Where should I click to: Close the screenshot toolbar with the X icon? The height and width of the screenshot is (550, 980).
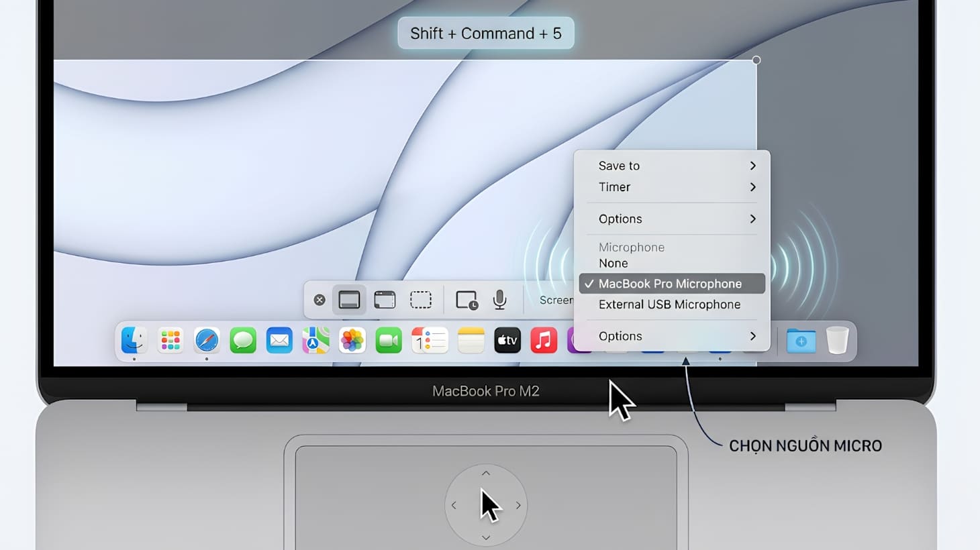tap(320, 300)
